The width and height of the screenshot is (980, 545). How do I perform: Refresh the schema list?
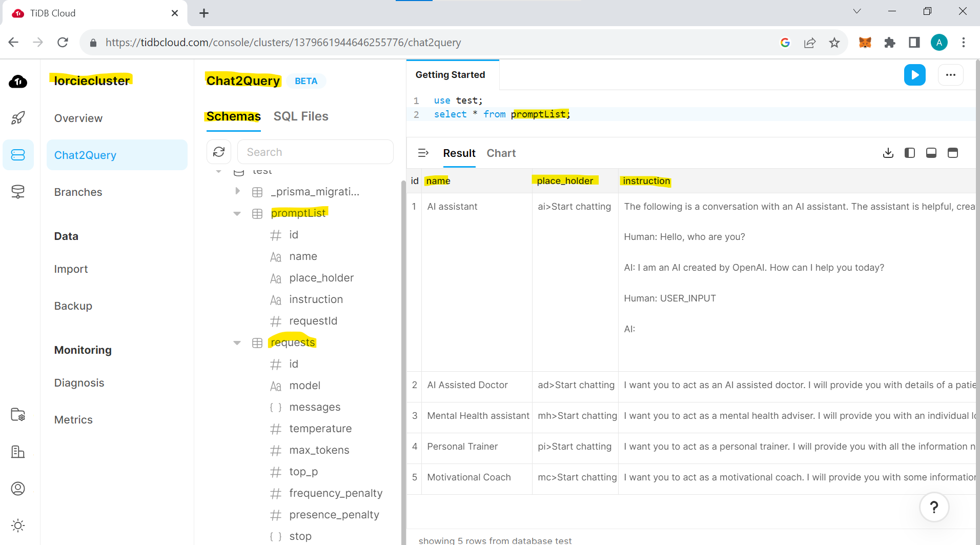219,152
